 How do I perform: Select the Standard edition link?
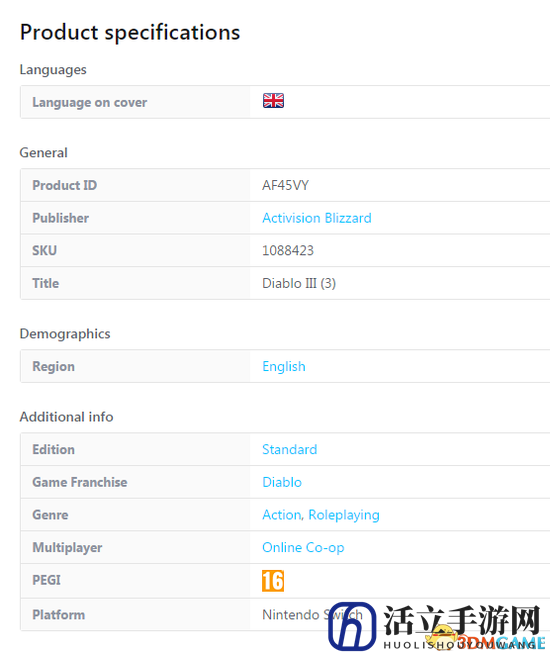coord(289,449)
